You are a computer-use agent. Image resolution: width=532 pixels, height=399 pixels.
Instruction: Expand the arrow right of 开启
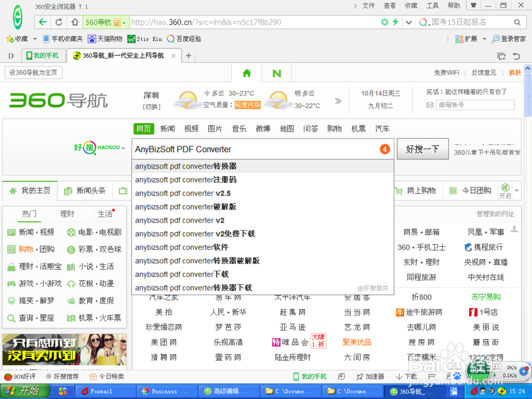(517, 190)
